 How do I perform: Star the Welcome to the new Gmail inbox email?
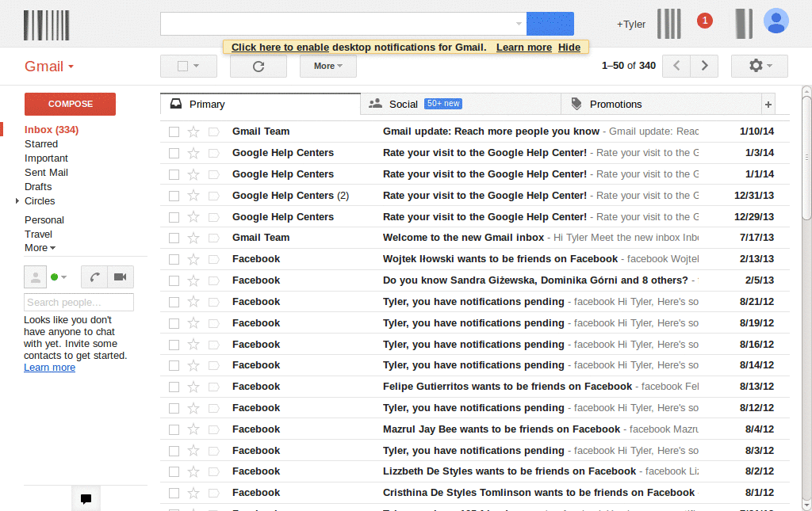[193, 238]
